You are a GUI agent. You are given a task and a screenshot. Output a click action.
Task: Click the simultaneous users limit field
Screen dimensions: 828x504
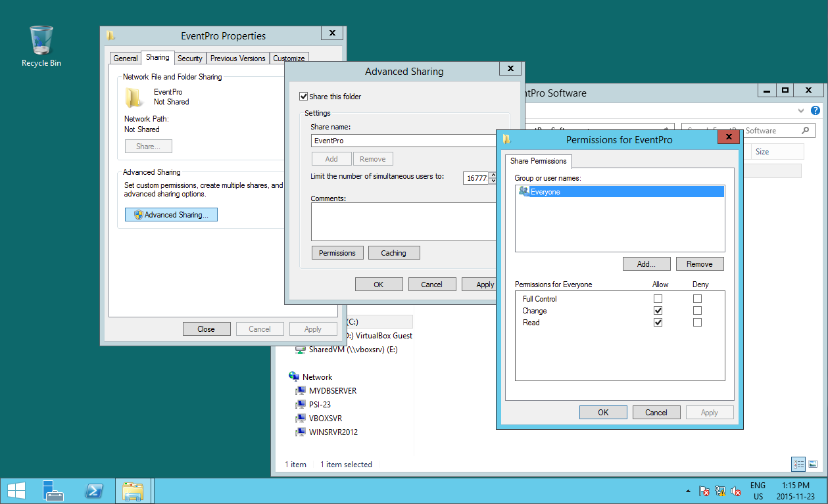pos(476,178)
